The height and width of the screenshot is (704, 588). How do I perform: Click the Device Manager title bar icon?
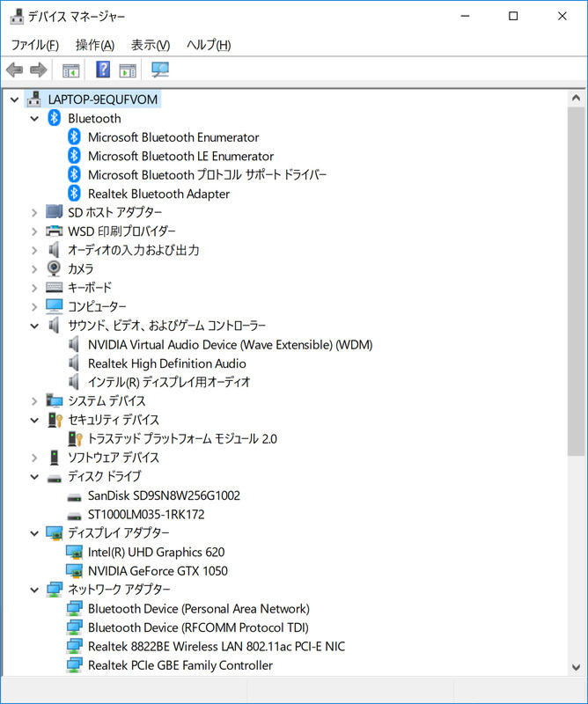(17, 17)
